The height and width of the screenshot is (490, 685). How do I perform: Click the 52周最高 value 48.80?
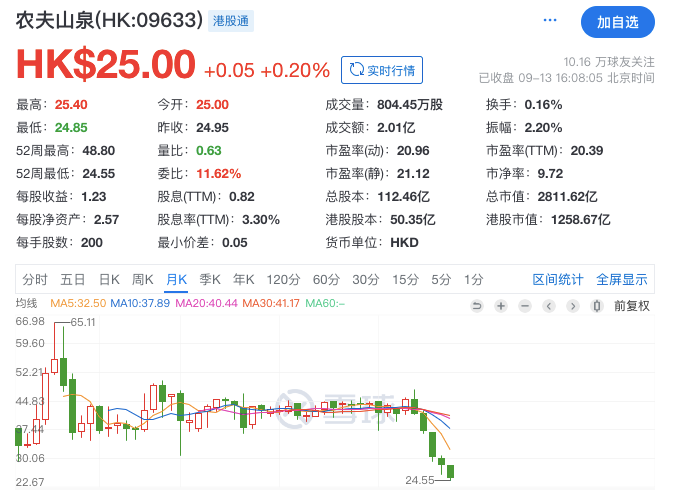(x=99, y=151)
